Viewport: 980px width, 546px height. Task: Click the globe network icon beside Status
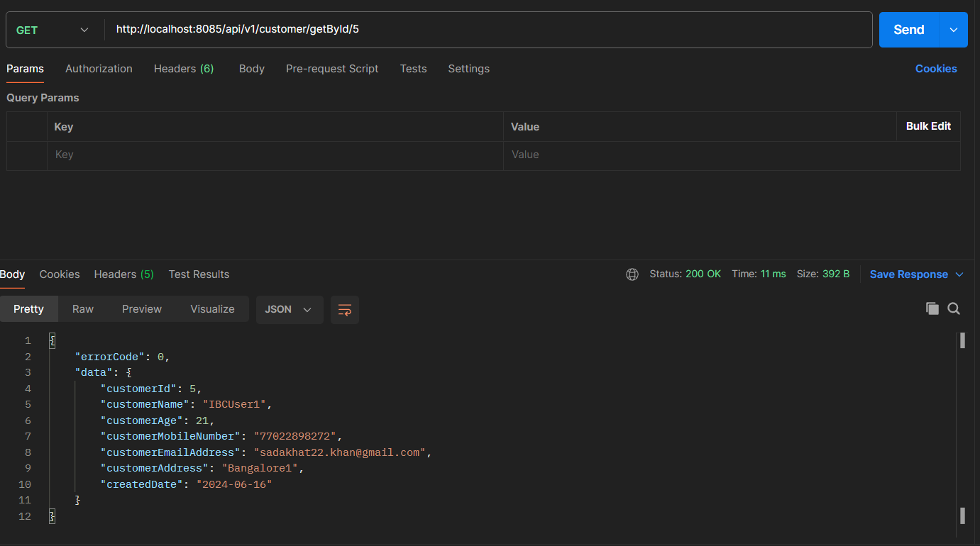click(x=632, y=274)
